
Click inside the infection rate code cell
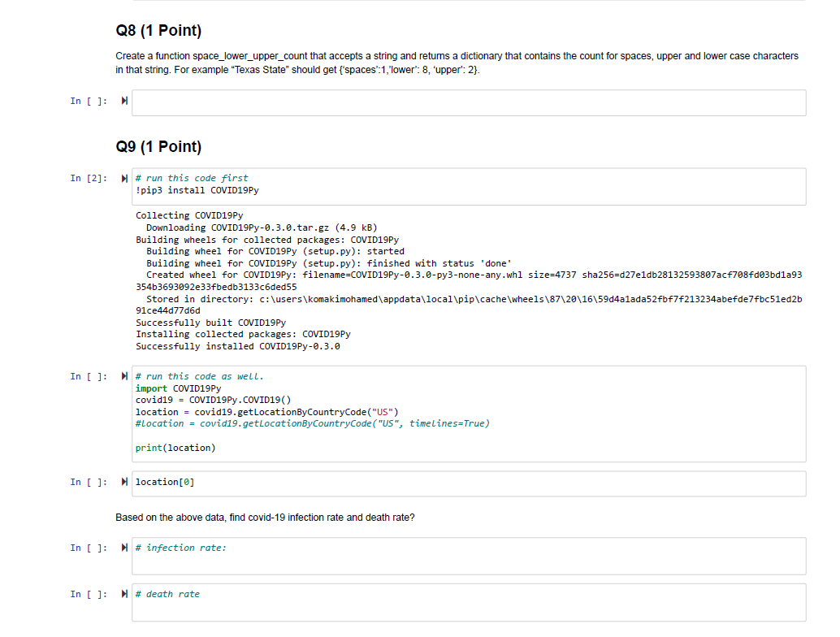coord(325,556)
